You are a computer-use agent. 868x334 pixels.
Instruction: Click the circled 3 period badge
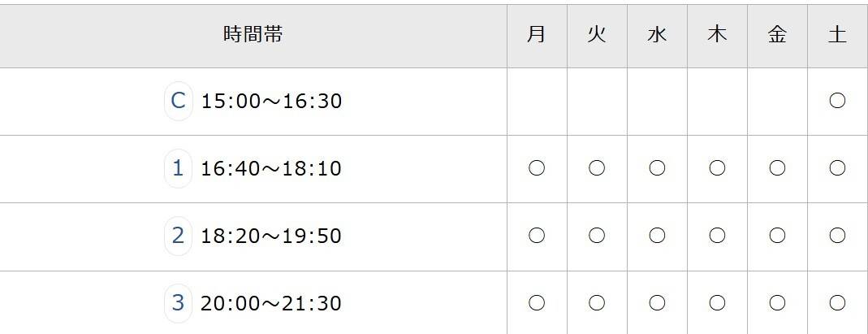point(179,304)
